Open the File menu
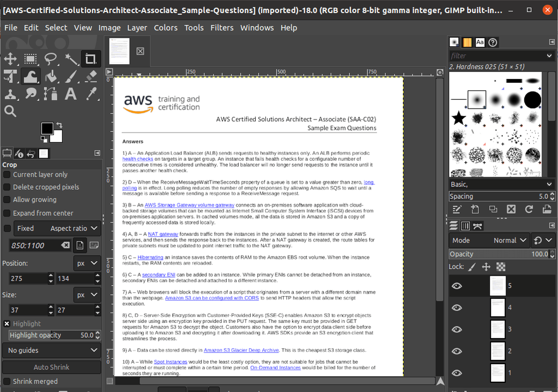This screenshot has width=558, height=392. click(11, 28)
